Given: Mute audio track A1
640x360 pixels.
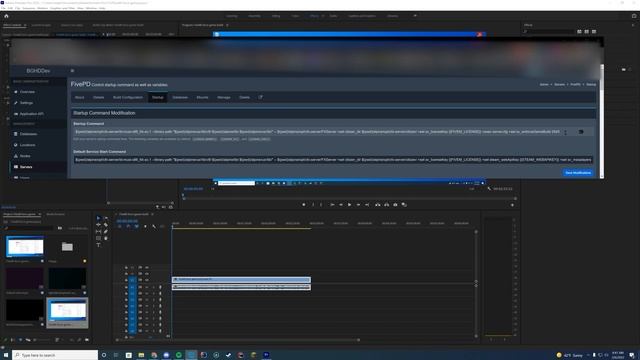Looking at the screenshot, I should click(147, 287).
